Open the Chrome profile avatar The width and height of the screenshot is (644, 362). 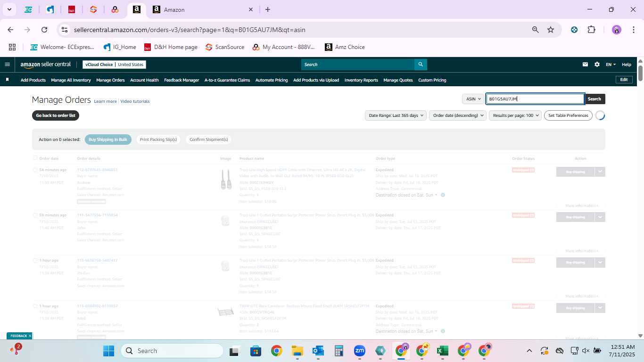coord(617,30)
